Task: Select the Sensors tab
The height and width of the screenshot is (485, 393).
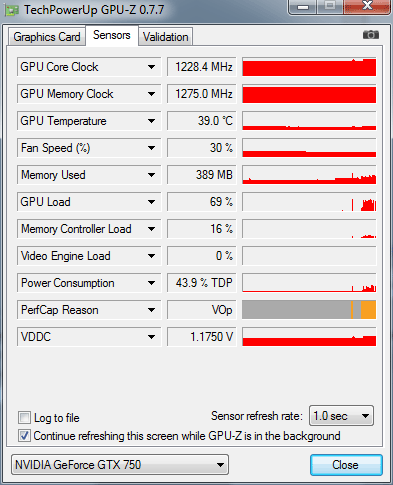Action: tap(112, 35)
